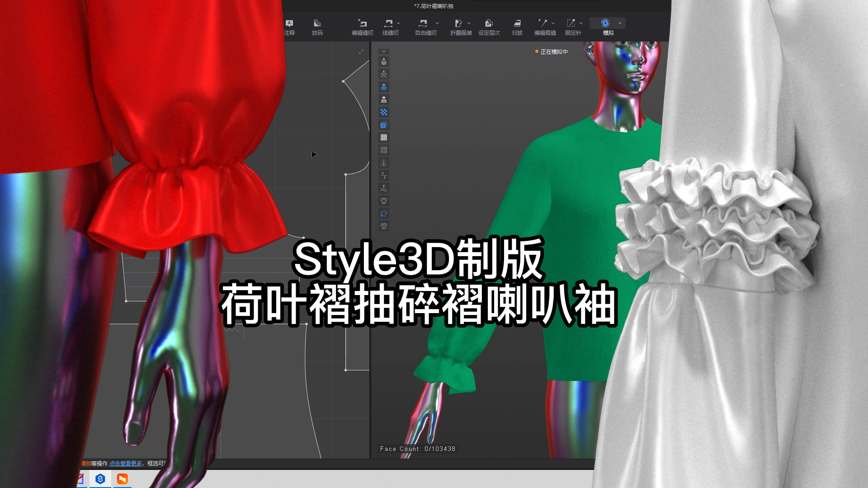This screenshot has width=868, height=488.
Task: Collapse the 3D view side toolbar chevron
Action: [x=384, y=52]
